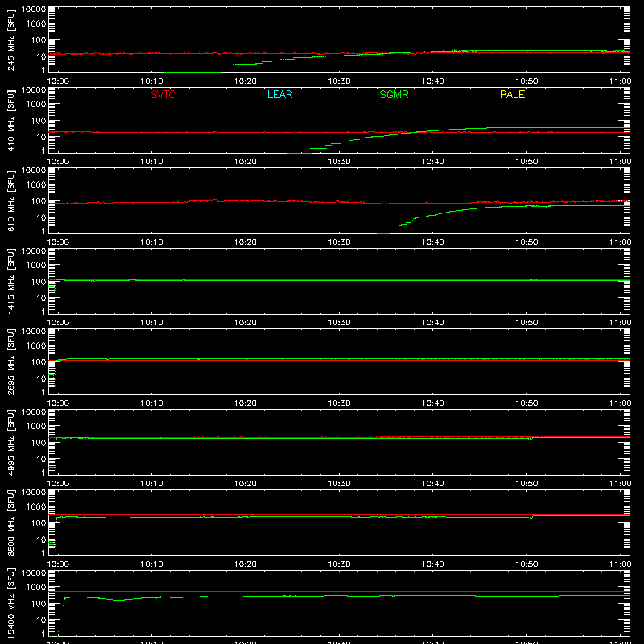Click 10:20 time label of 245 MHz plot
The height and width of the screenshot is (644, 644).
246,81
